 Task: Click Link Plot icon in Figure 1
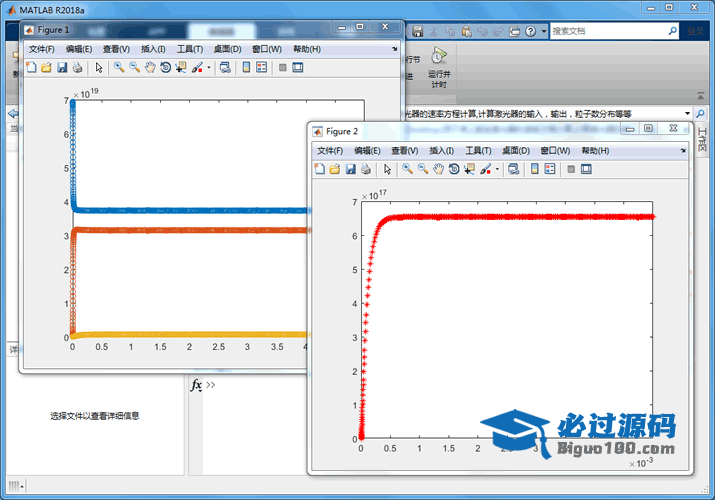coord(225,68)
